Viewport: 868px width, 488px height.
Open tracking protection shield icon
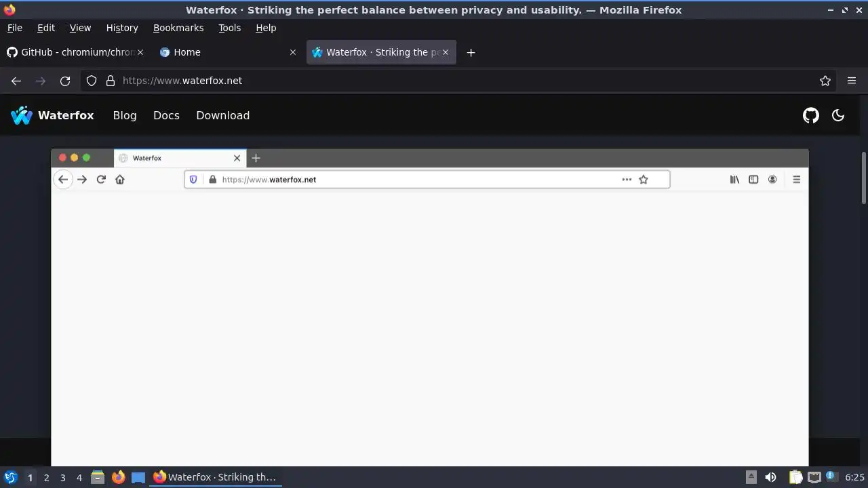click(x=92, y=81)
